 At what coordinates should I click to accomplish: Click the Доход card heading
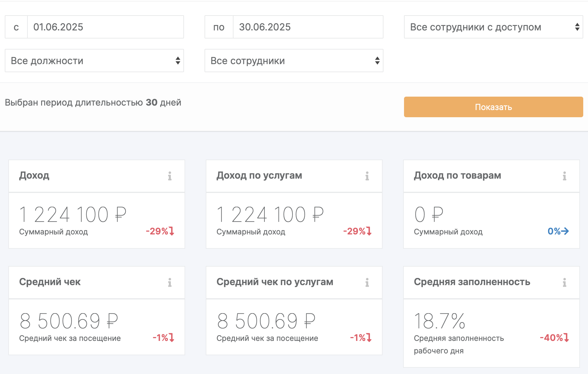[34, 175]
